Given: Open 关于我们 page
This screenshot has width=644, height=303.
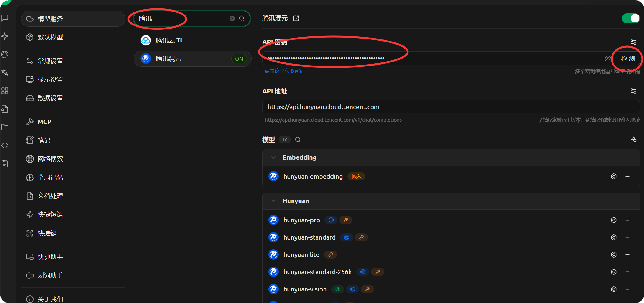Looking at the screenshot, I should (x=73, y=299).
